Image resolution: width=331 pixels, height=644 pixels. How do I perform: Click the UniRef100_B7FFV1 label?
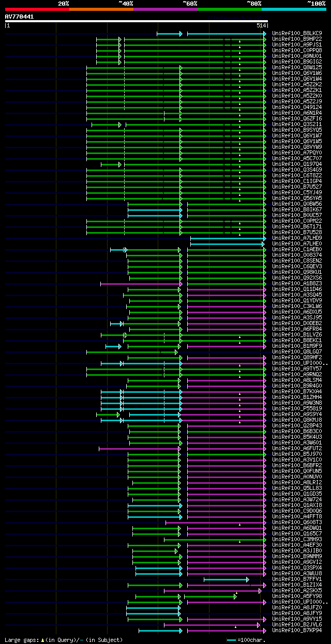pos(297,579)
